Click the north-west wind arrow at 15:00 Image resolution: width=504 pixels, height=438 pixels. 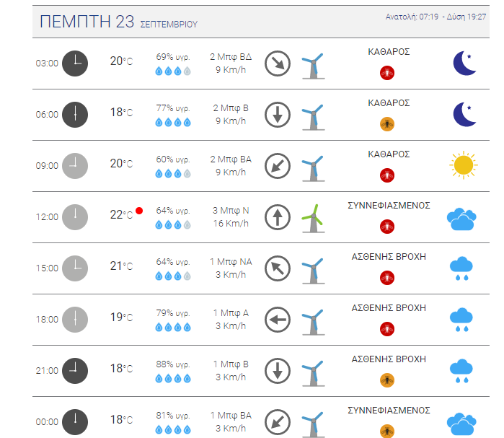278,268
